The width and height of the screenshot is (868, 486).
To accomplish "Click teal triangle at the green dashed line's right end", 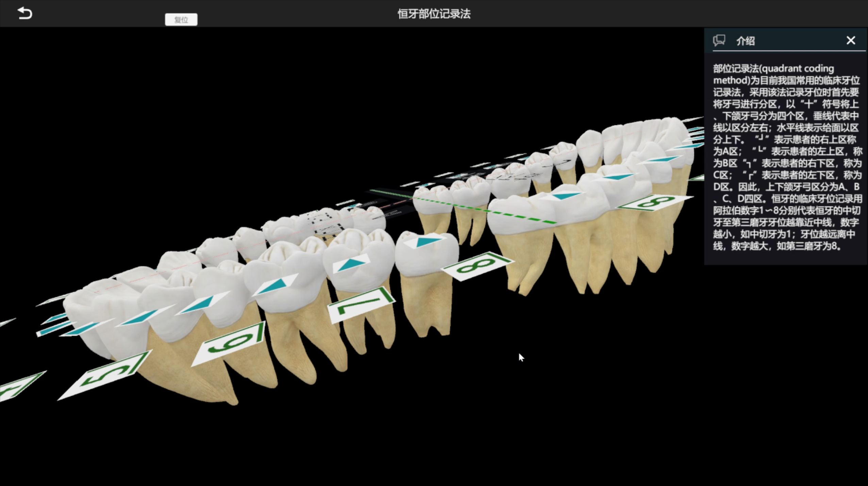I will point(565,196).
